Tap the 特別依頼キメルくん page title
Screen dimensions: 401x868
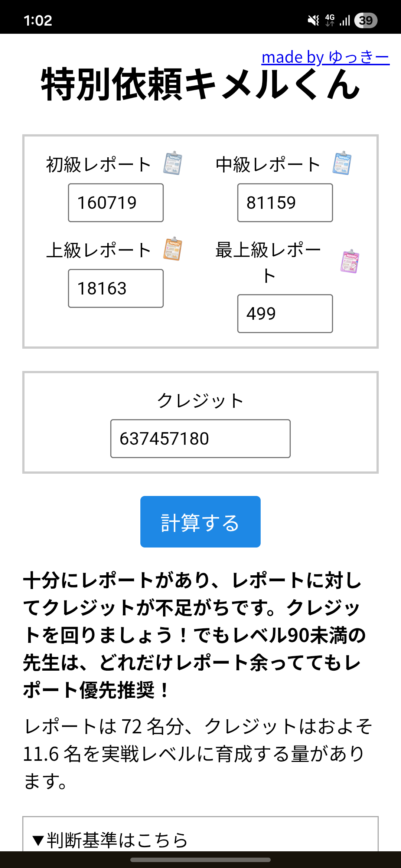point(200,85)
